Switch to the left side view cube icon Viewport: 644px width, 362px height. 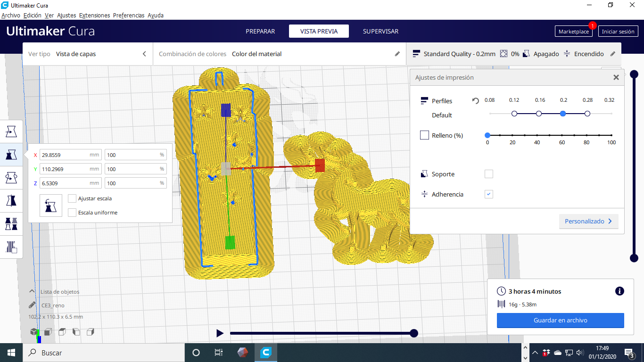(76, 332)
